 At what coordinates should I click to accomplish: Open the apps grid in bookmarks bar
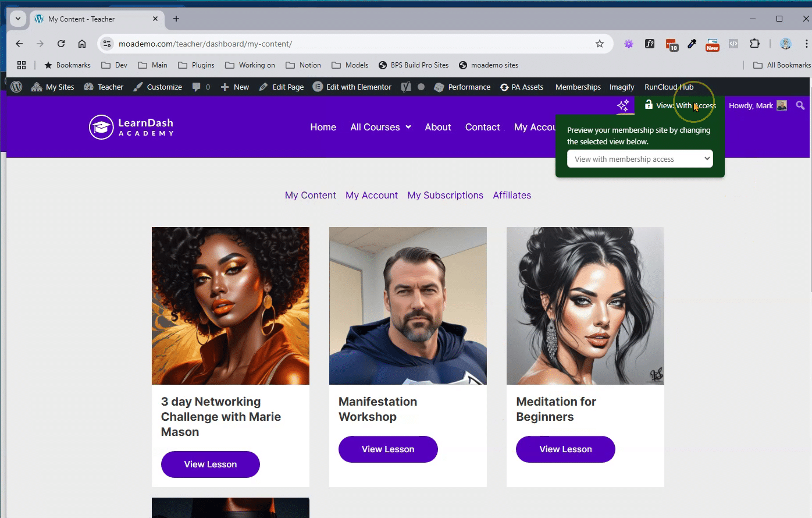[22, 65]
